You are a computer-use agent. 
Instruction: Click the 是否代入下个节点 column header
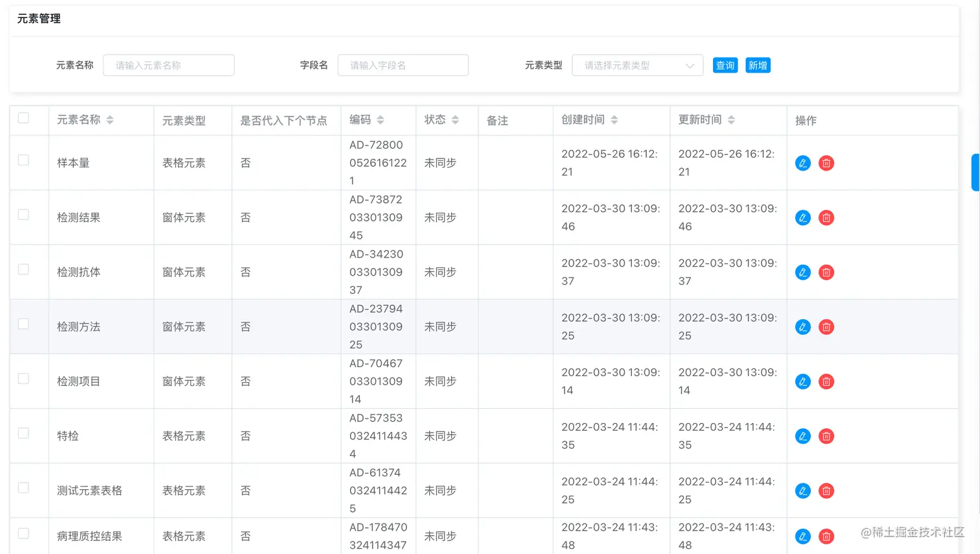(x=284, y=121)
